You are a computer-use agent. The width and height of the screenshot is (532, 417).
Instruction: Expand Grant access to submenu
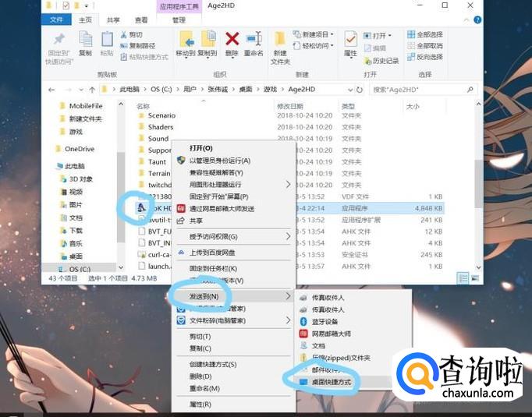[x=288, y=236]
